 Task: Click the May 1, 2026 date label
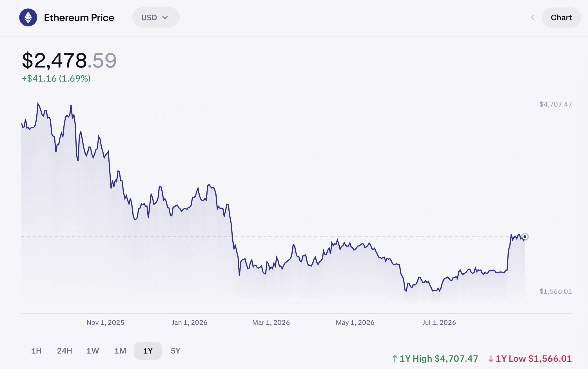(x=355, y=323)
